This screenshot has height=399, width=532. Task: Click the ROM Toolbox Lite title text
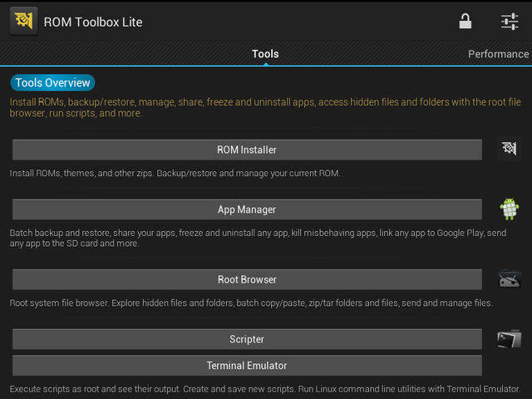coord(93,22)
